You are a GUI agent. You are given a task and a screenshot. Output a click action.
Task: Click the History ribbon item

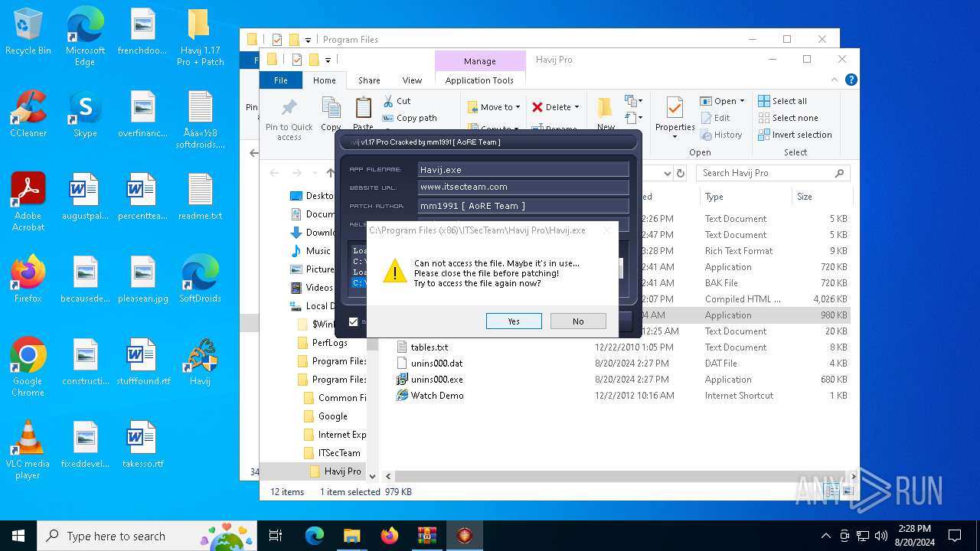(x=720, y=135)
